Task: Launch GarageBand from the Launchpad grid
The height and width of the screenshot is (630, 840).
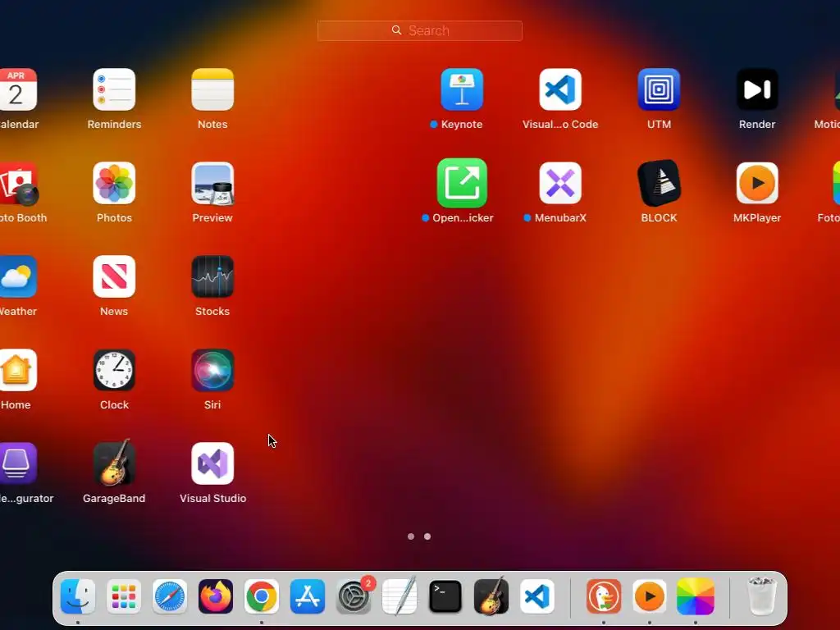Action: 114,463
